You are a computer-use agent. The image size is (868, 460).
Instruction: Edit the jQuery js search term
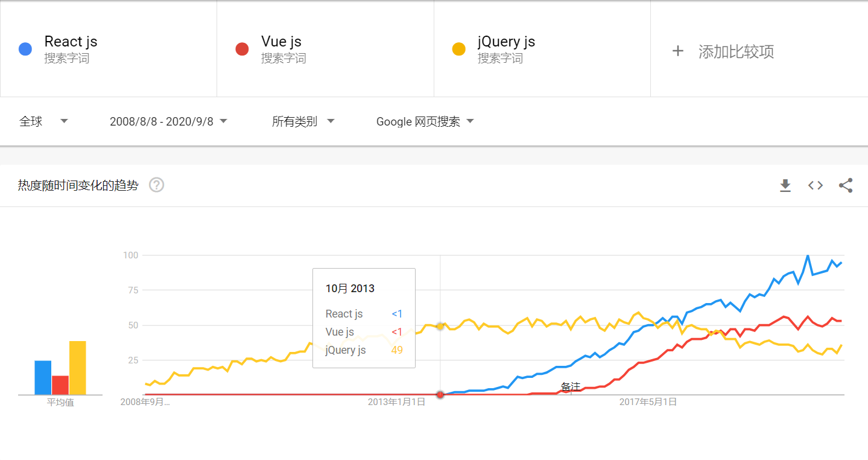(506, 42)
